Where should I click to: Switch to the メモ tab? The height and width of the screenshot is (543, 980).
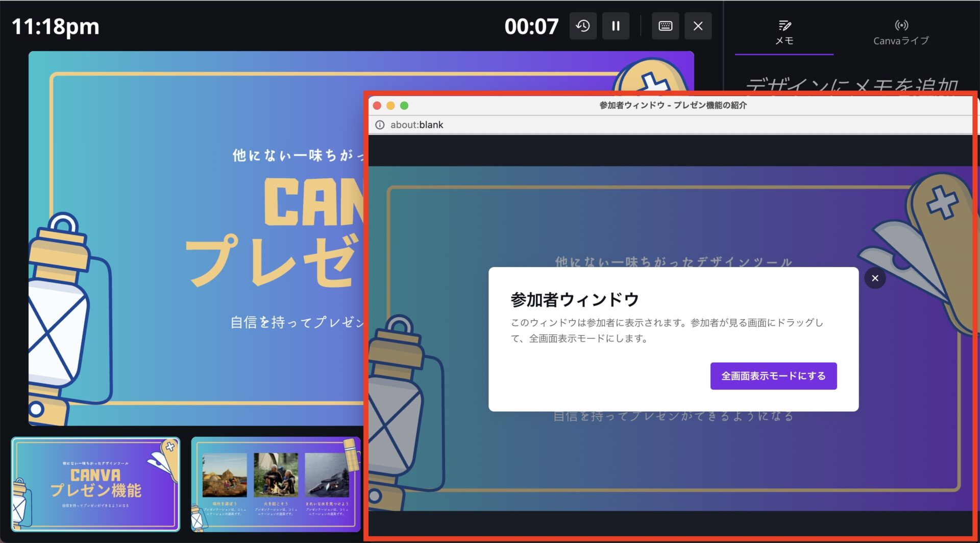(x=784, y=33)
